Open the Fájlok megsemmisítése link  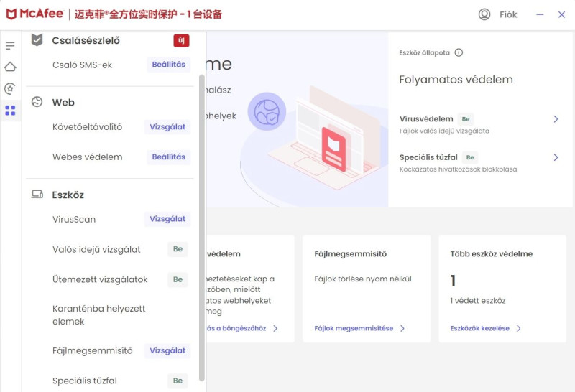[x=354, y=328]
